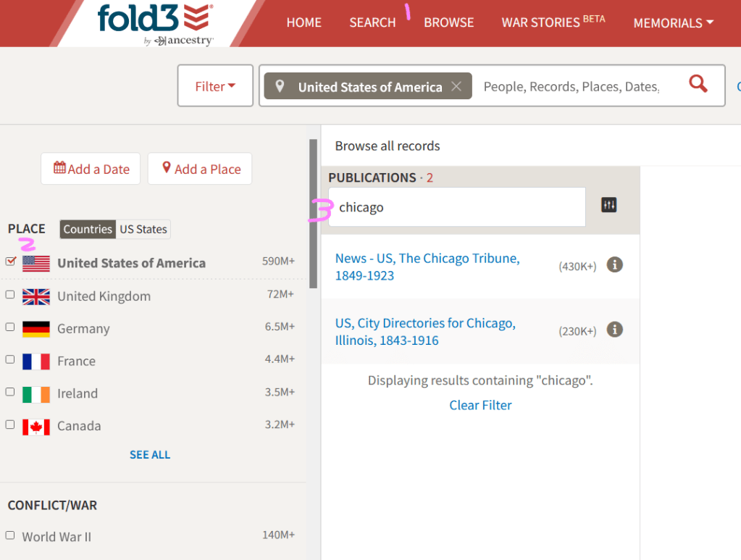This screenshot has height=560, width=741.
Task: Enable the World War II conflict checkbox
Action: pos(10,535)
